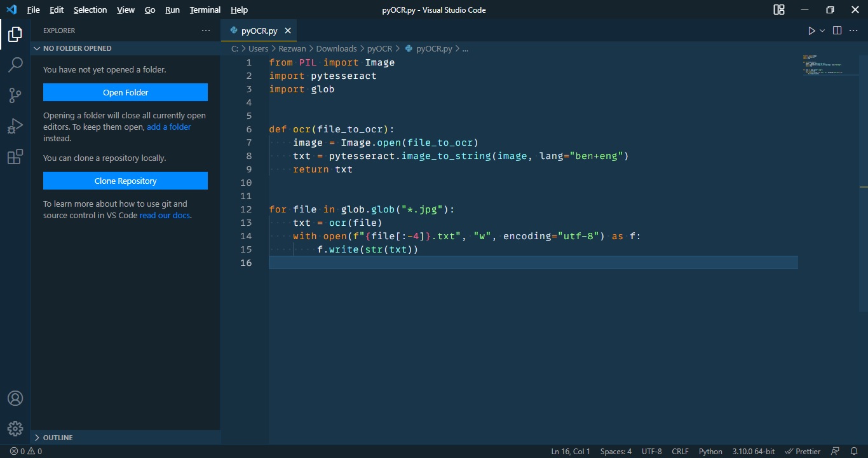Viewport: 868px width, 458px height.
Task: Click the Python file icon in breadcrumb
Action: click(409, 48)
